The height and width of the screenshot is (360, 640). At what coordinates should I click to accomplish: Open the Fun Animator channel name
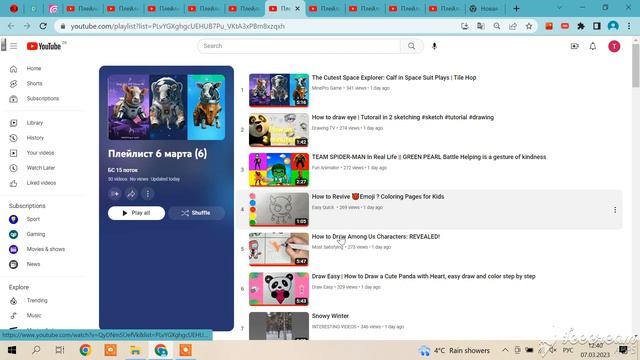tap(325, 168)
